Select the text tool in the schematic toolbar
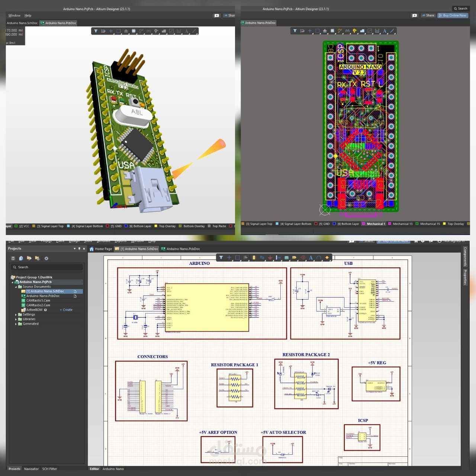476x476 pixels. coord(311,257)
